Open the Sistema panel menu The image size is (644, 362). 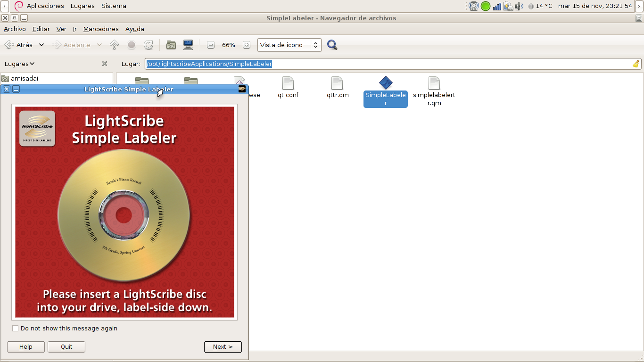pyautogui.click(x=114, y=6)
